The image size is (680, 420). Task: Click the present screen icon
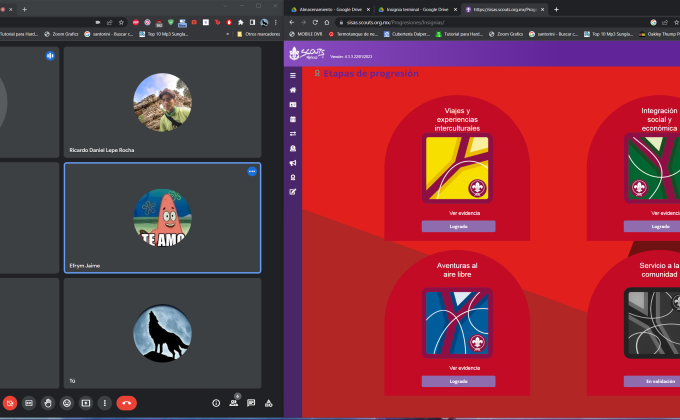86,403
